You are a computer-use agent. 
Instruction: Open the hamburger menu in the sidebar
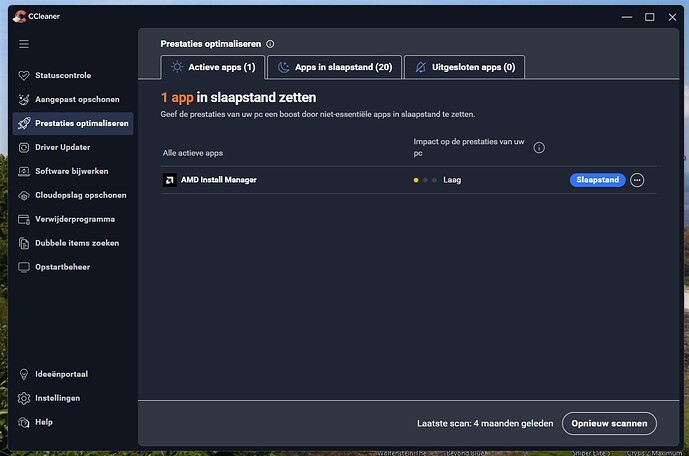click(24, 44)
